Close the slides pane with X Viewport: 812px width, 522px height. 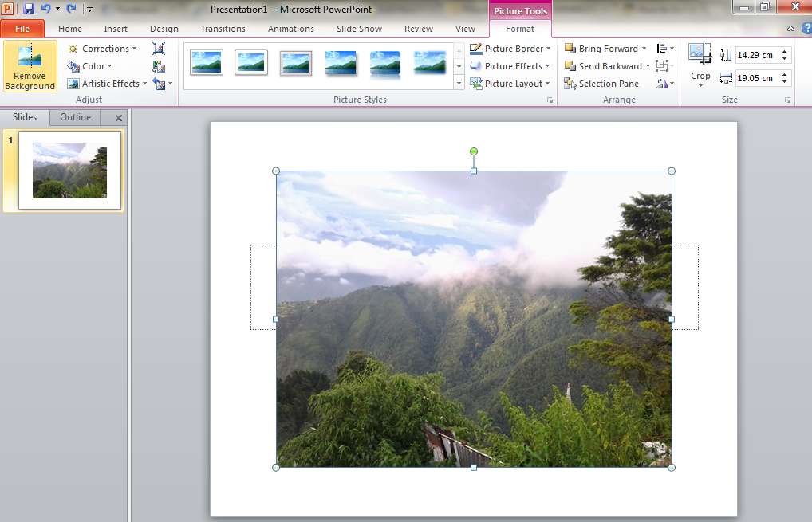[x=119, y=118]
